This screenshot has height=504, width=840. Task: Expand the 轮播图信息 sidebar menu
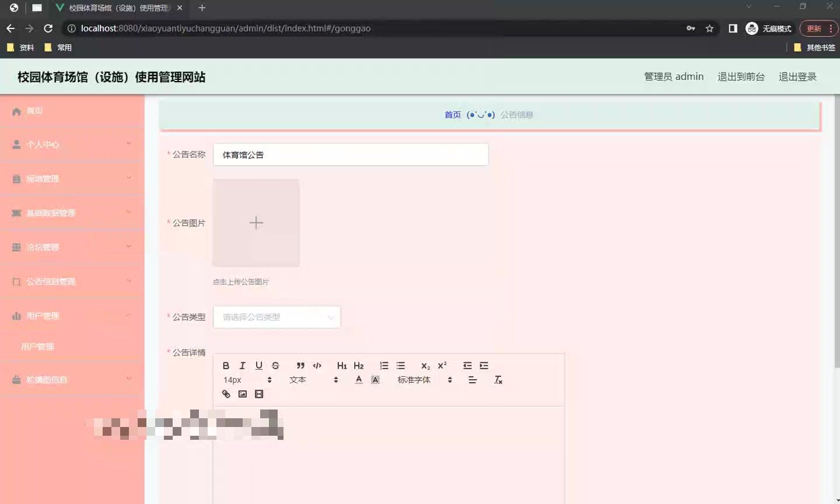[72, 380]
